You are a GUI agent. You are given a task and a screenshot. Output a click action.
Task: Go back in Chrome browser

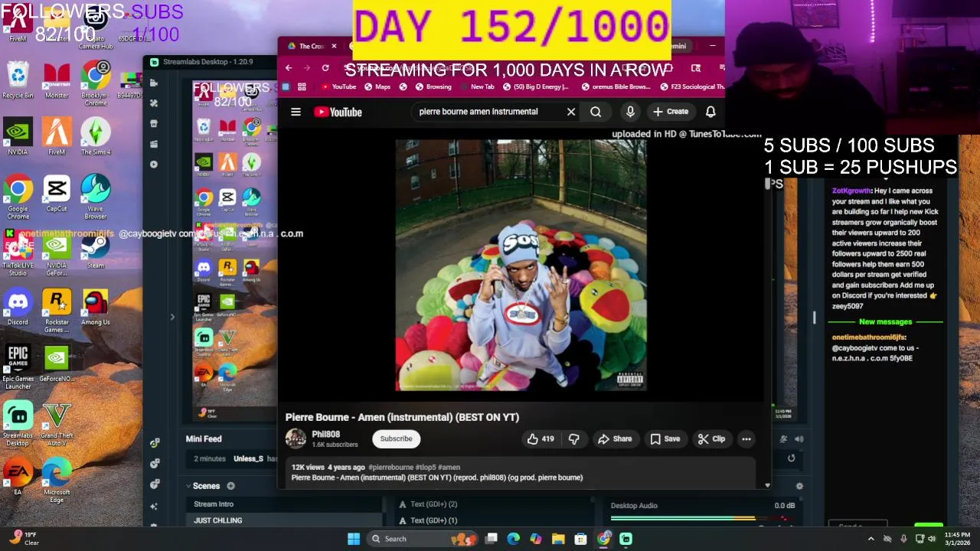tap(289, 68)
